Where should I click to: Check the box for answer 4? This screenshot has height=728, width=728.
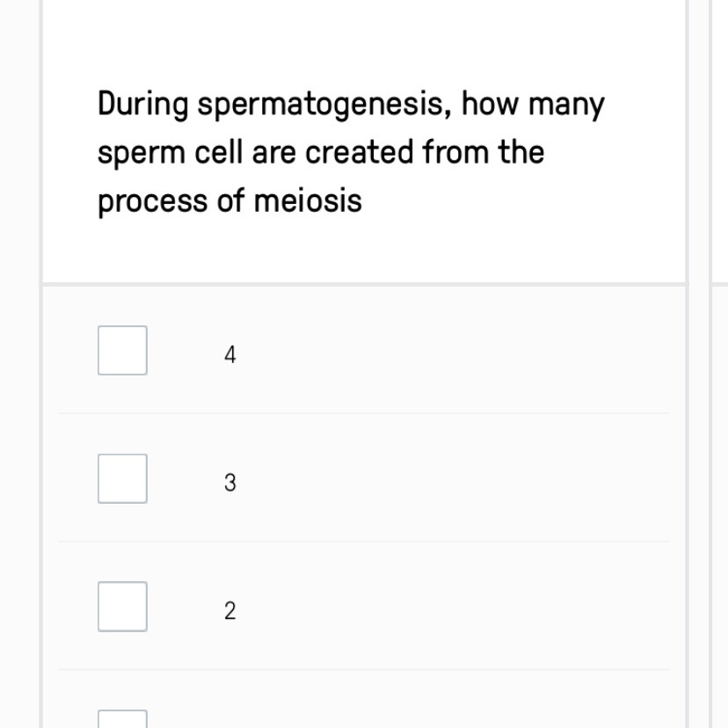122,350
